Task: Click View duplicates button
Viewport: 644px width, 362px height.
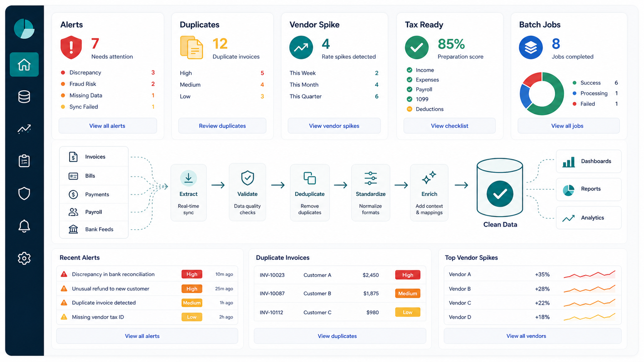Action: [340, 336]
